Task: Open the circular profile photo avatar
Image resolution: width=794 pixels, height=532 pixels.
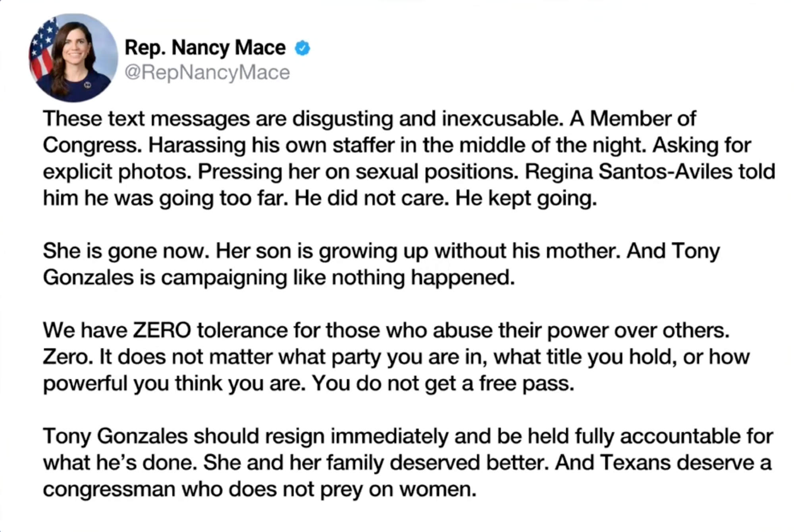Action: pyautogui.click(x=73, y=58)
